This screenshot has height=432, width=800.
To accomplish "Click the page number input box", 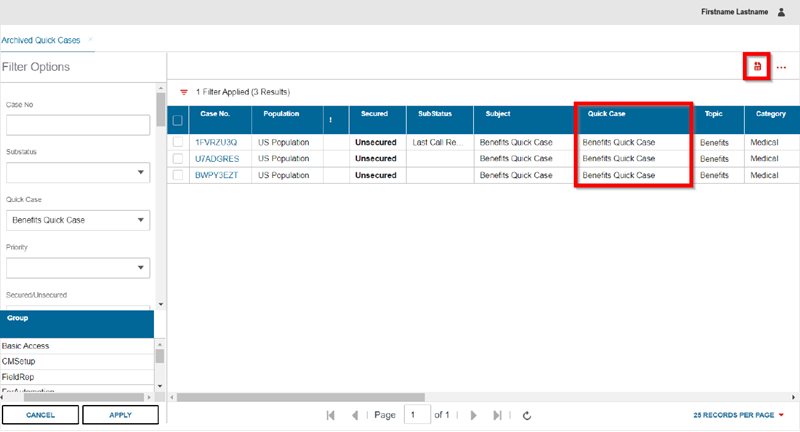I will tap(417, 415).
